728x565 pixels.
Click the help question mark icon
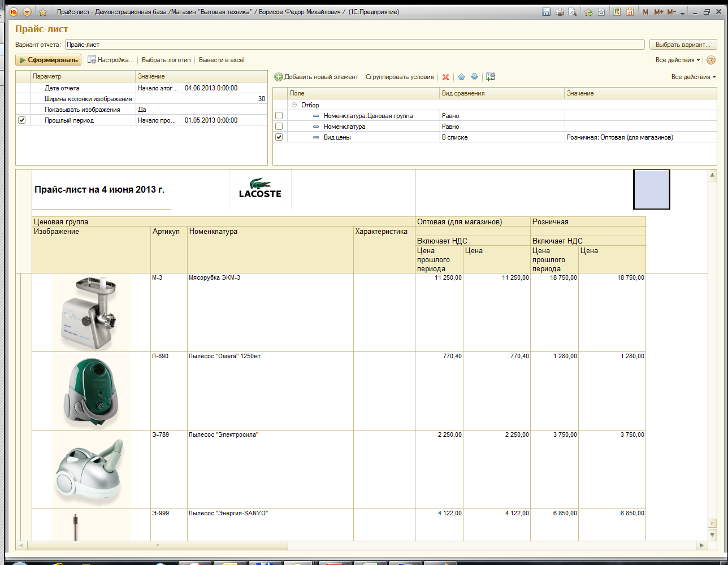711,60
